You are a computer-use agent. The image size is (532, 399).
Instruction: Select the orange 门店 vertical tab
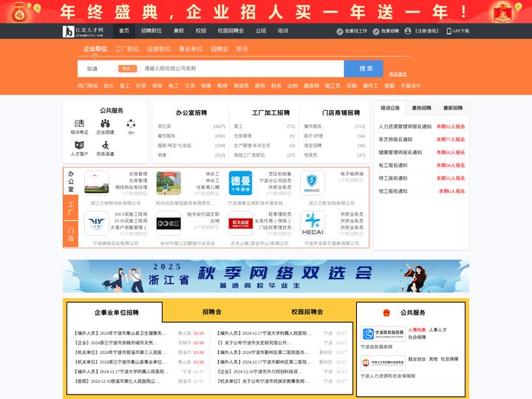(71, 234)
